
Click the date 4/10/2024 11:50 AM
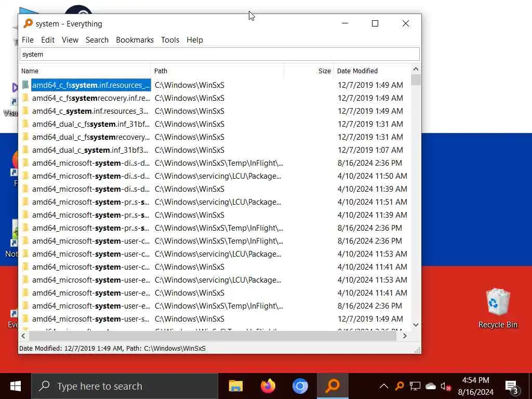(372, 176)
